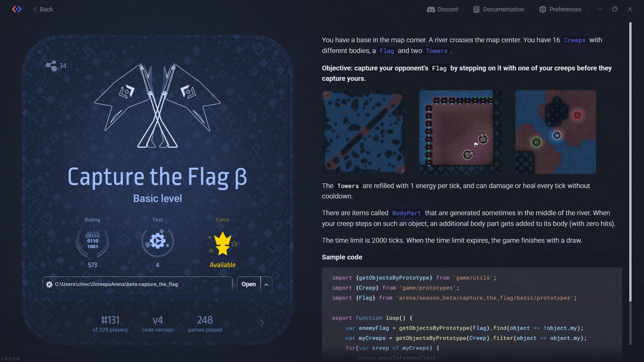The image size is (644, 362).
Task: Click the Discord icon in the top bar
Action: point(431,9)
